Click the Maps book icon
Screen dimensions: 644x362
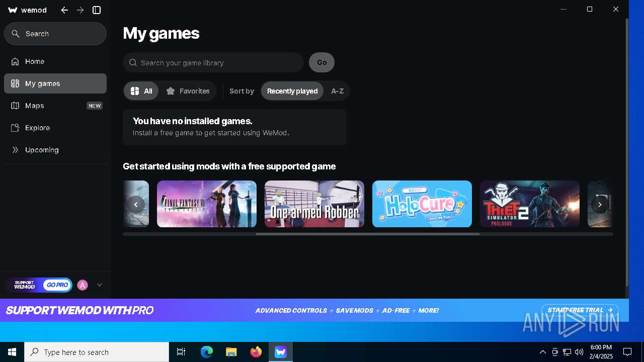point(15,106)
